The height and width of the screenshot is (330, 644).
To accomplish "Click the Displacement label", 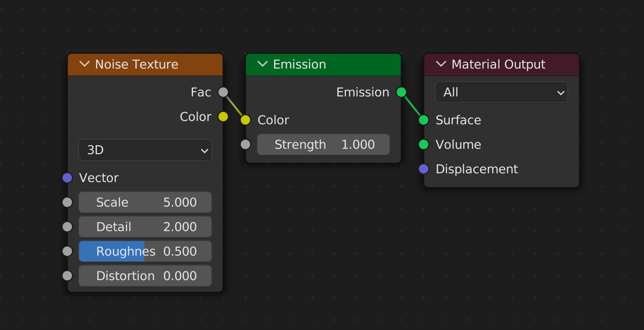I will tap(477, 169).
